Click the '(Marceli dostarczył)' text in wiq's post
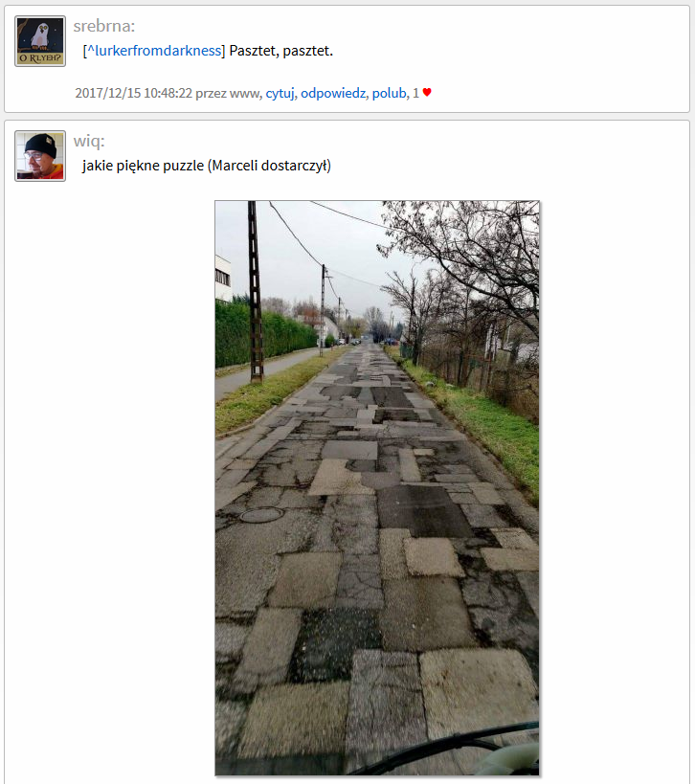The width and height of the screenshot is (695, 784). [269, 166]
